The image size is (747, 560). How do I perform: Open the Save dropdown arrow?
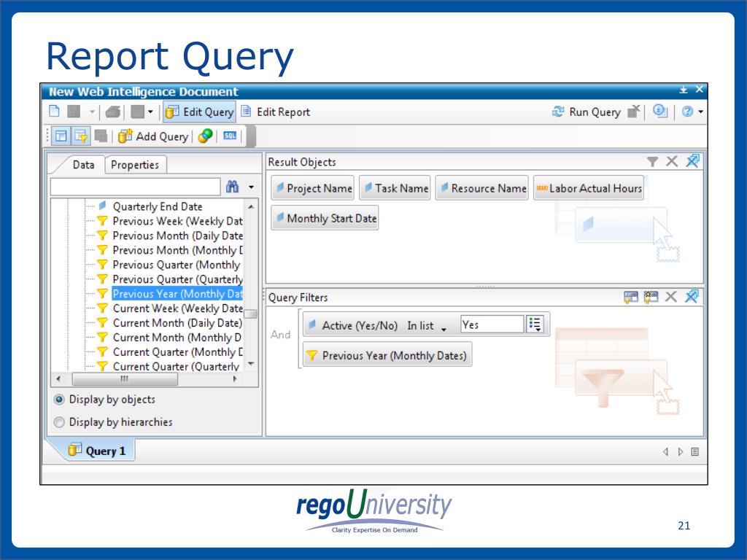(x=92, y=112)
